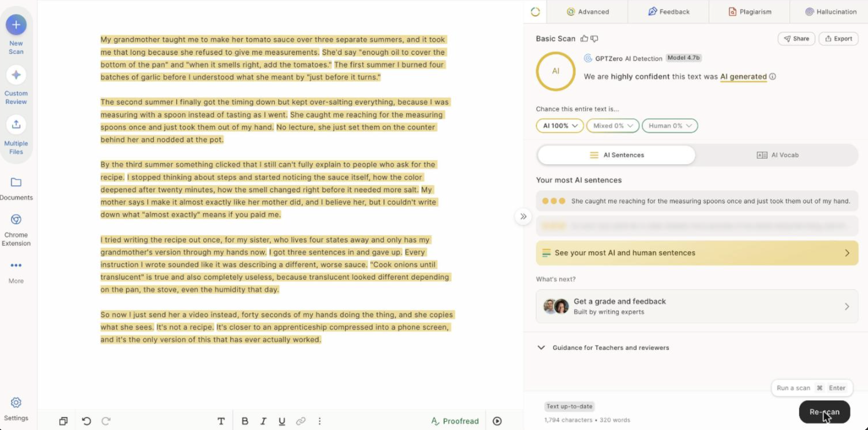
Task: Share the scan results
Action: [x=796, y=39]
